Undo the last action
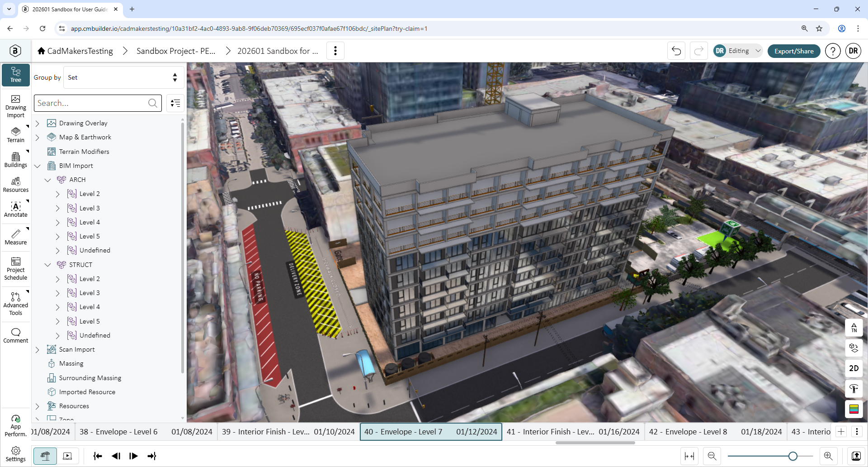Screen dimensions: 868x467 click(676, 51)
